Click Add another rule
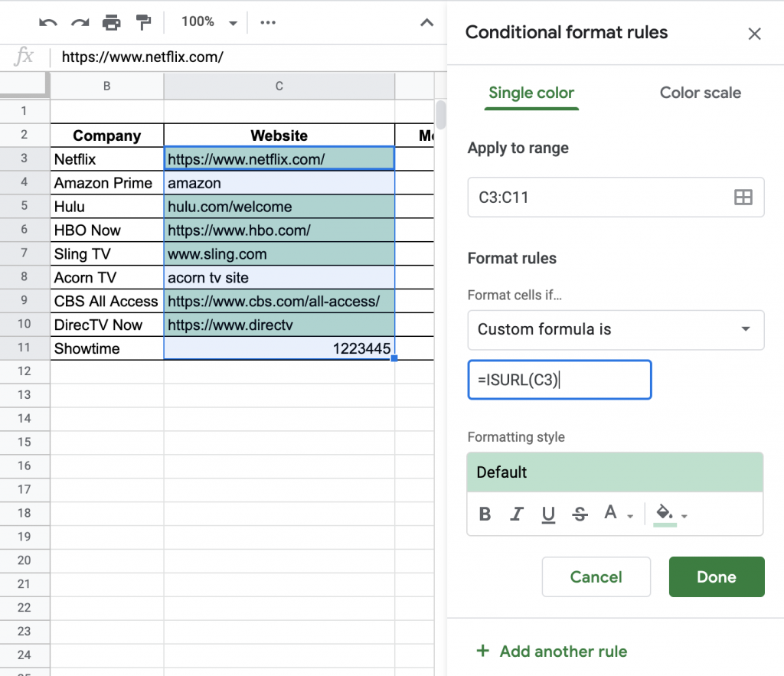The width and height of the screenshot is (784, 676). click(552, 651)
